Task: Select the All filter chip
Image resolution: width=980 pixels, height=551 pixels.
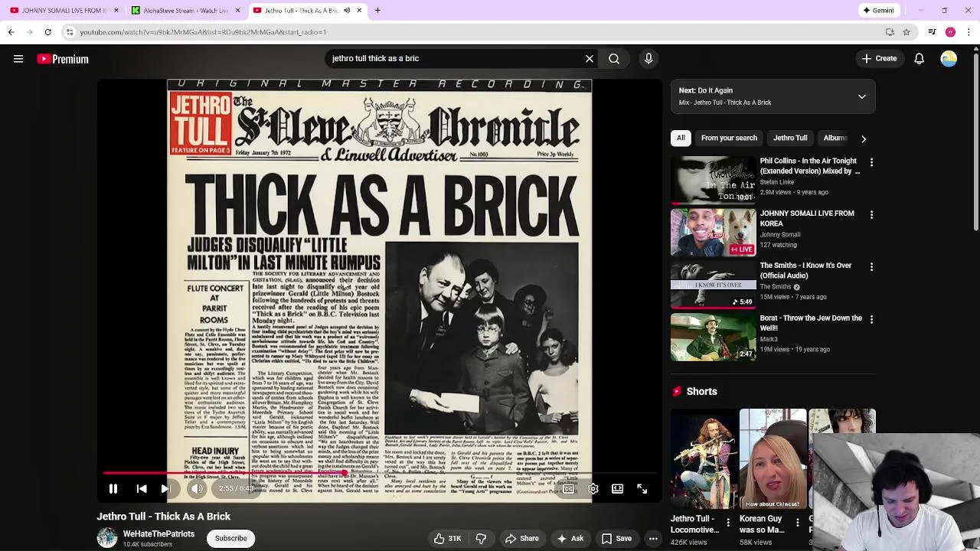Action: click(x=681, y=138)
